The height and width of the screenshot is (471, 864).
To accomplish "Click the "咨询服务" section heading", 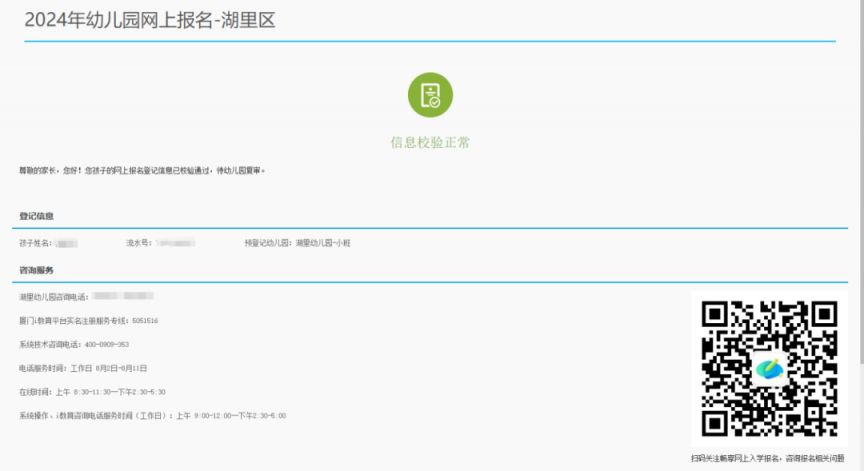I will coord(36,270).
